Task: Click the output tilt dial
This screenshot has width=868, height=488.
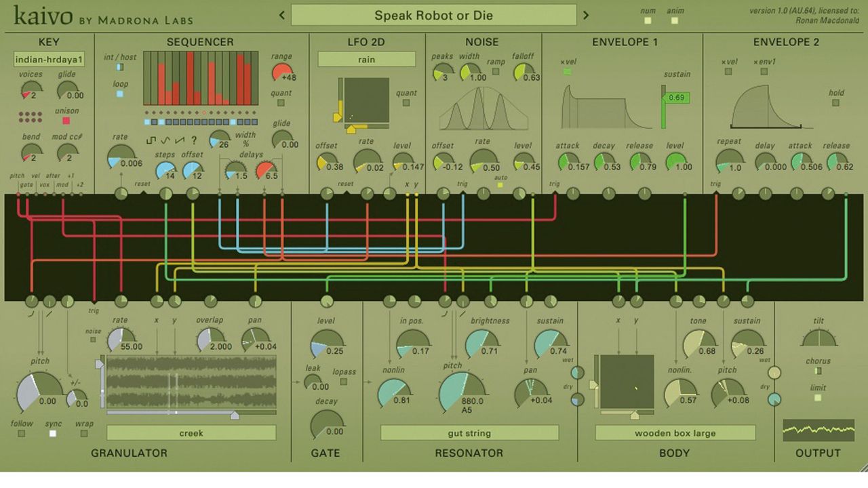Action: (x=818, y=338)
